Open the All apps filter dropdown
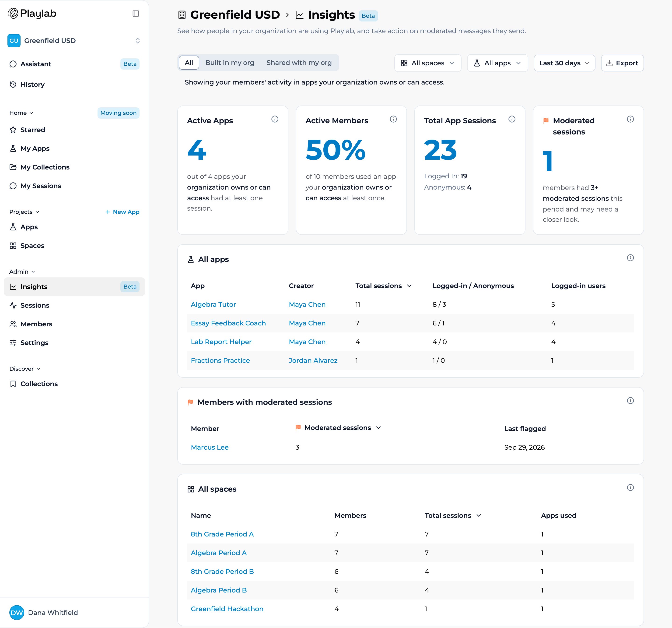This screenshot has width=672, height=628. click(x=497, y=63)
